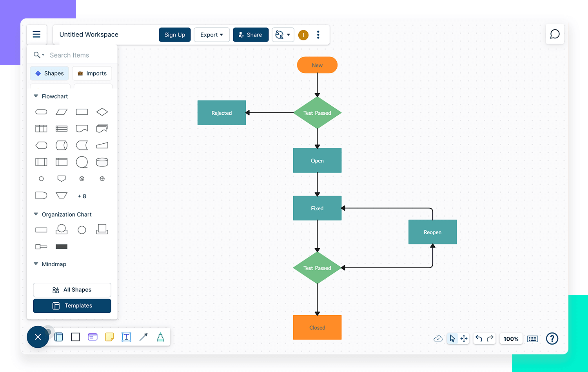Select the Open process box

[x=317, y=161]
